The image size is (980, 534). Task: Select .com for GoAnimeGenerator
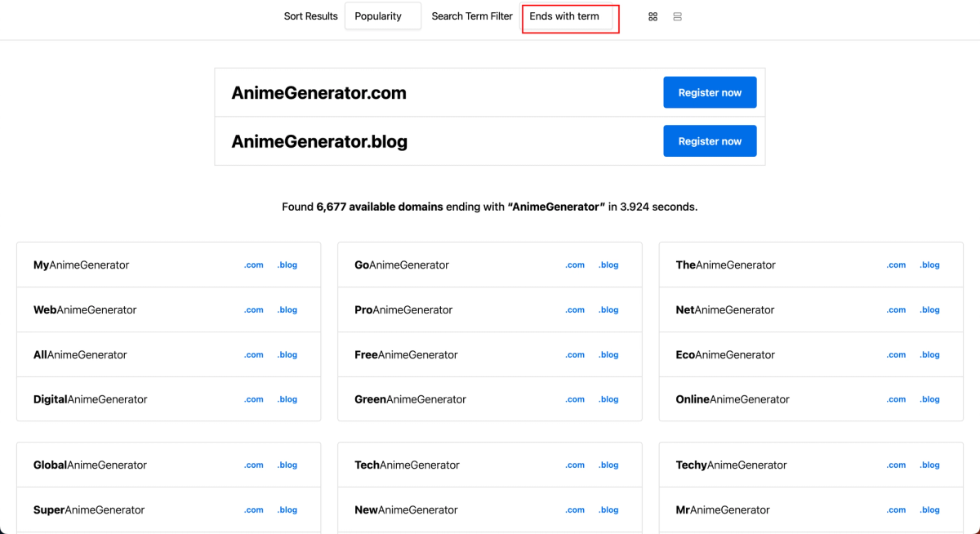(x=575, y=265)
